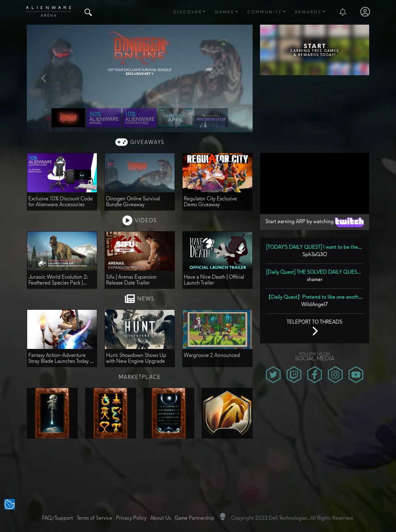Play Sifu Arenas Expansion trailer
Image resolution: width=396 pixels, height=532 pixels.
(140, 260)
